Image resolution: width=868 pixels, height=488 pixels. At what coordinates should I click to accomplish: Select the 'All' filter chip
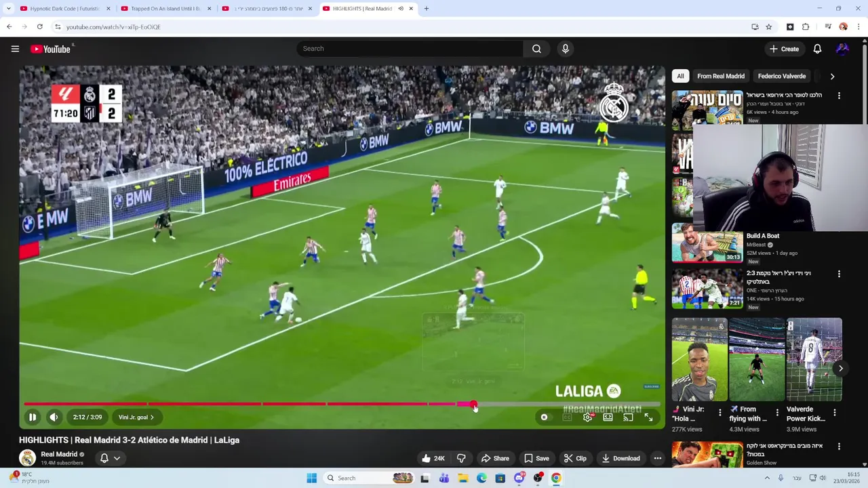coord(680,76)
